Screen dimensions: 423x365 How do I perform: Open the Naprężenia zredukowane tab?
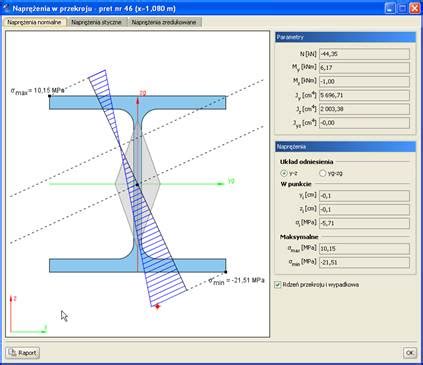point(164,22)
